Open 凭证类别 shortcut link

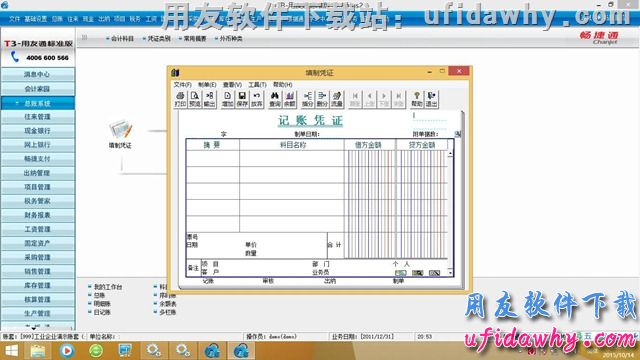(x=158, y=38)
